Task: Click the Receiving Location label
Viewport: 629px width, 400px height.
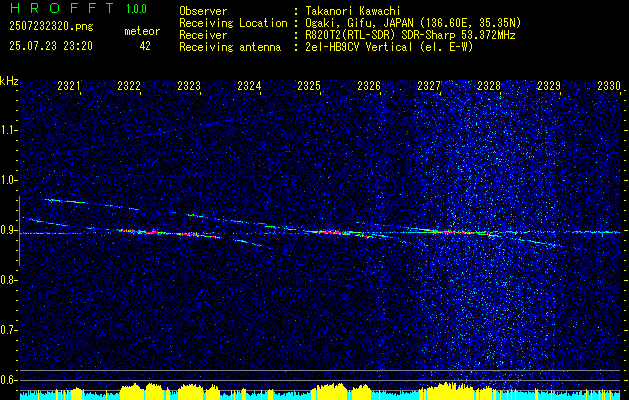Action: (233, 23)
